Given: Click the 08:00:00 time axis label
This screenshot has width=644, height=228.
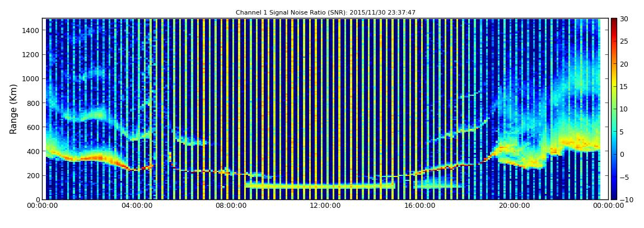Looking at the screenshot, I should 231,206.
